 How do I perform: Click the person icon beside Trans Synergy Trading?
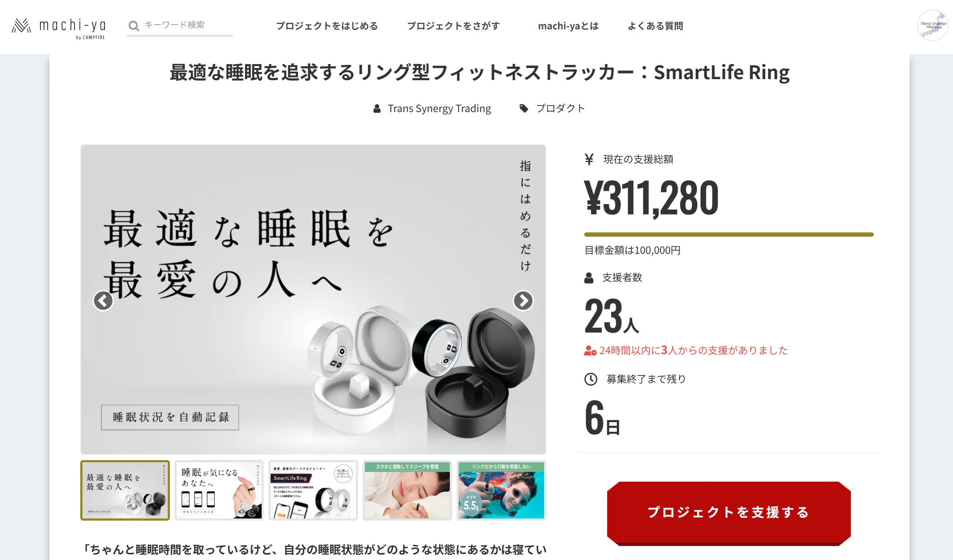coord(377,109)
